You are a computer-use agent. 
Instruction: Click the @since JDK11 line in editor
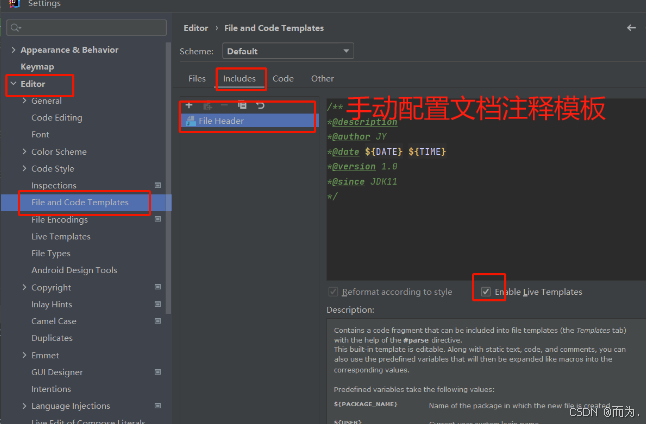tap(363, 182)
